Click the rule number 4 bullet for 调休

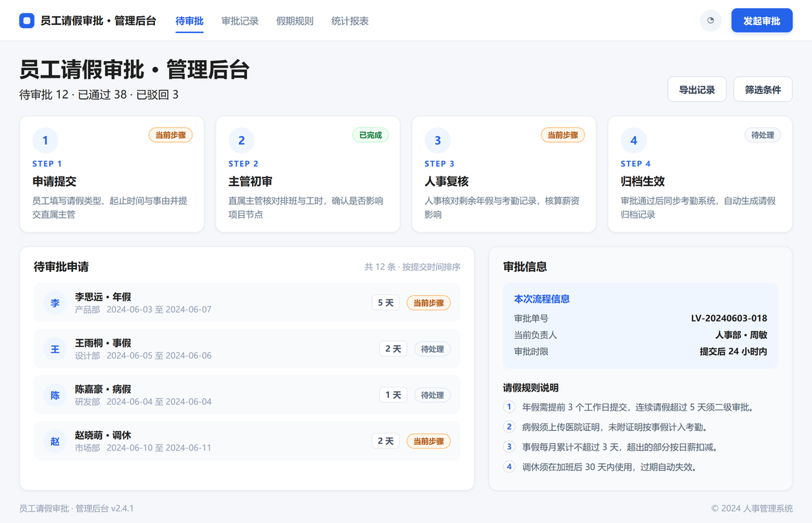[510, 466]
